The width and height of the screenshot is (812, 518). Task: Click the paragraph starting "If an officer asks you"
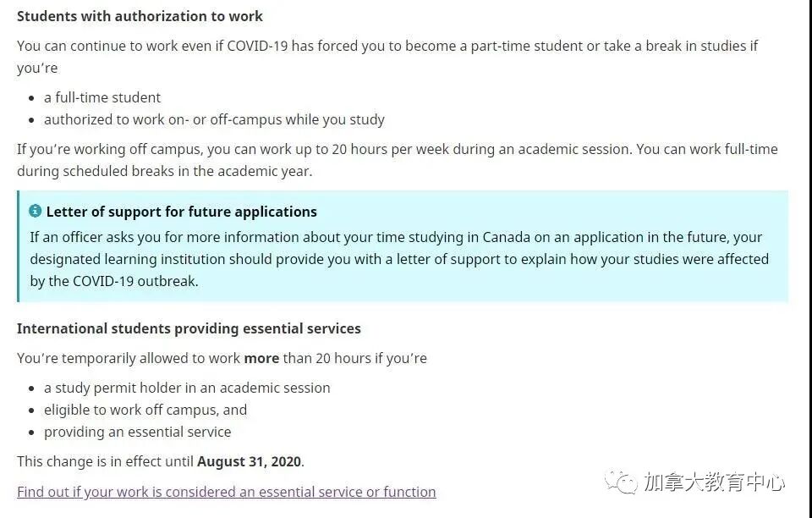(x=398, y=259)
